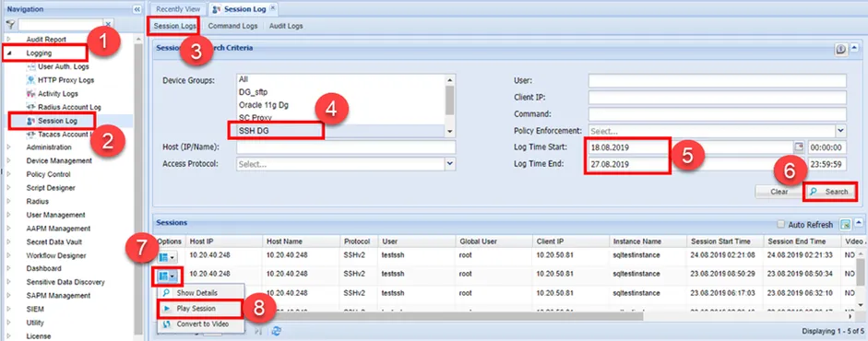This screenshot has width=868, height=341.
Task: Click the Clear button
Action: point(779,192)
